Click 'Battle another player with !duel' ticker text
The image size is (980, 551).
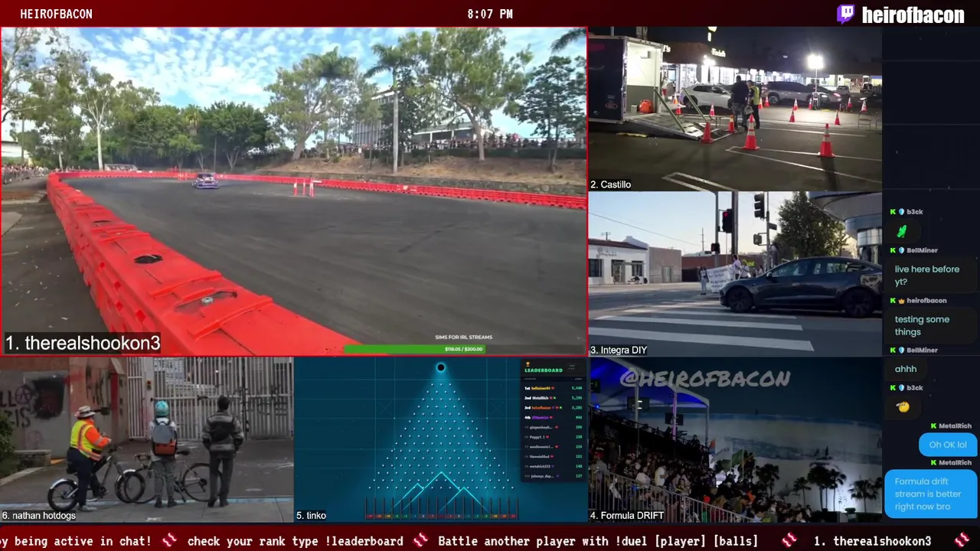(598, 541)
